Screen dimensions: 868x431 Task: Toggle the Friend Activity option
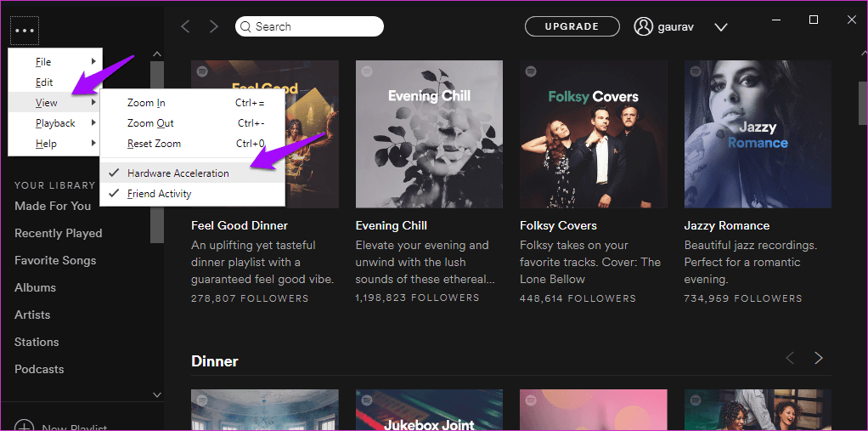(x=192, y=193)
